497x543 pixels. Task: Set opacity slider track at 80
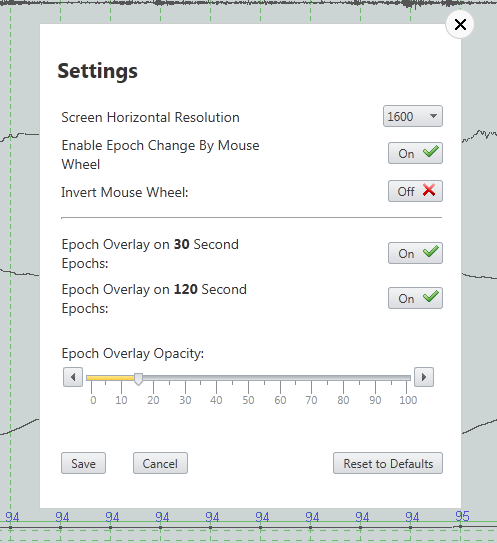343,378
